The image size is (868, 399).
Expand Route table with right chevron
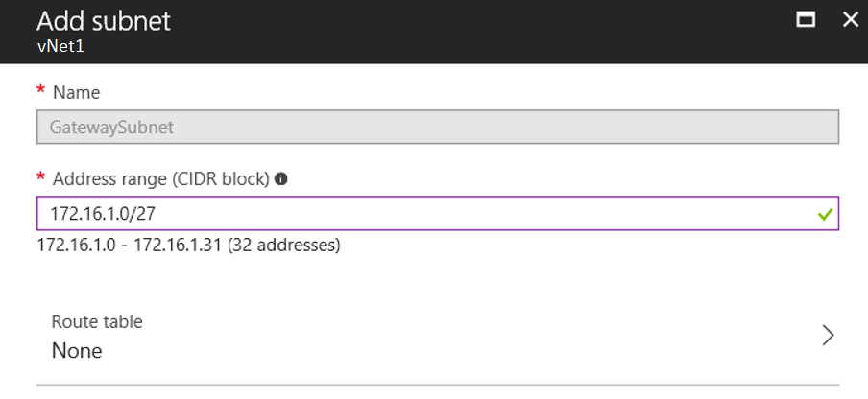pyautogui.click(x=828, y=336)
